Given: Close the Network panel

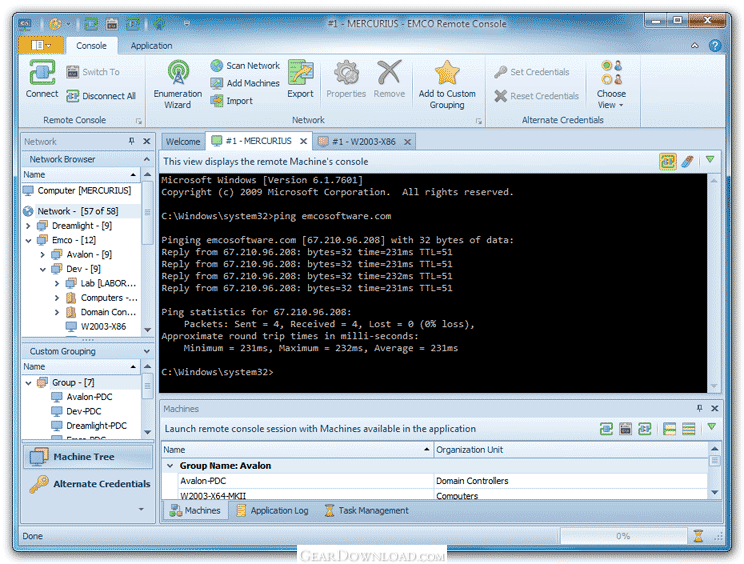Looking at the screenshot, I should coord(147,141).
